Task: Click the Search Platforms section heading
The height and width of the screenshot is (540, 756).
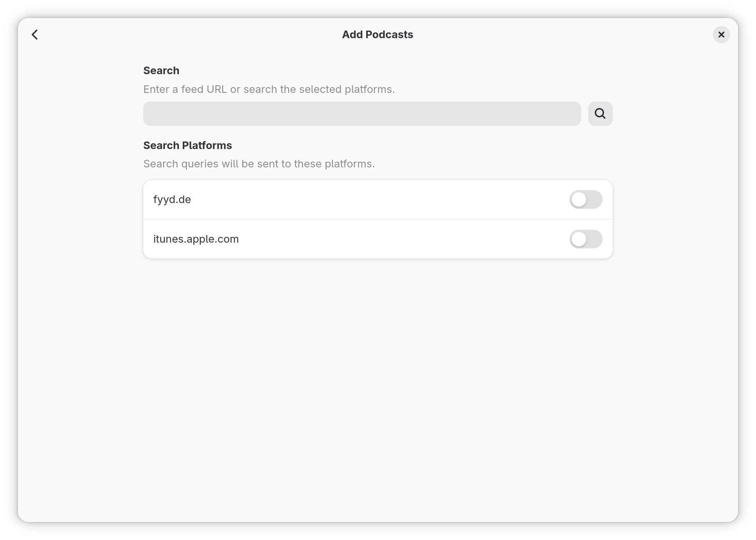Action: [187, 145]
